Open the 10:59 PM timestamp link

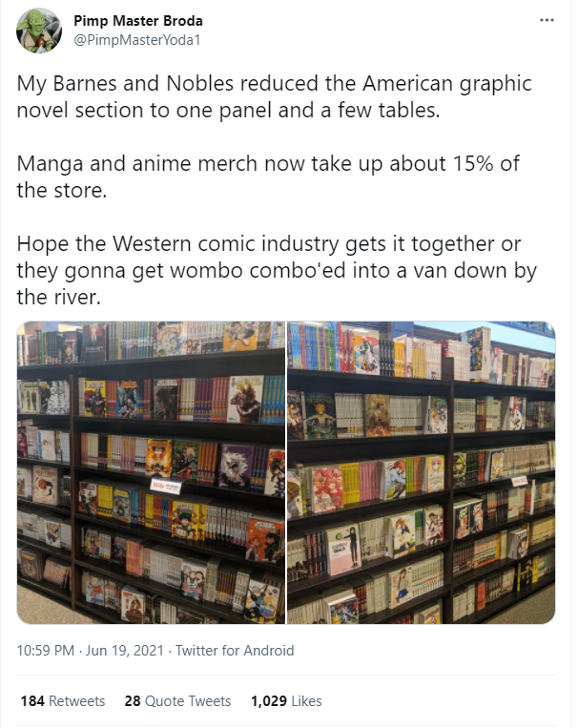point(46,650)
